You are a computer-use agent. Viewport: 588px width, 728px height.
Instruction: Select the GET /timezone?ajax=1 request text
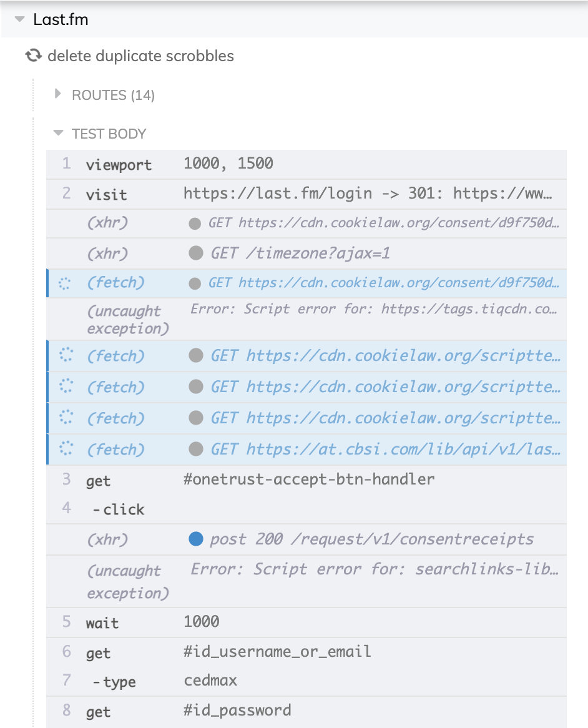300,253
